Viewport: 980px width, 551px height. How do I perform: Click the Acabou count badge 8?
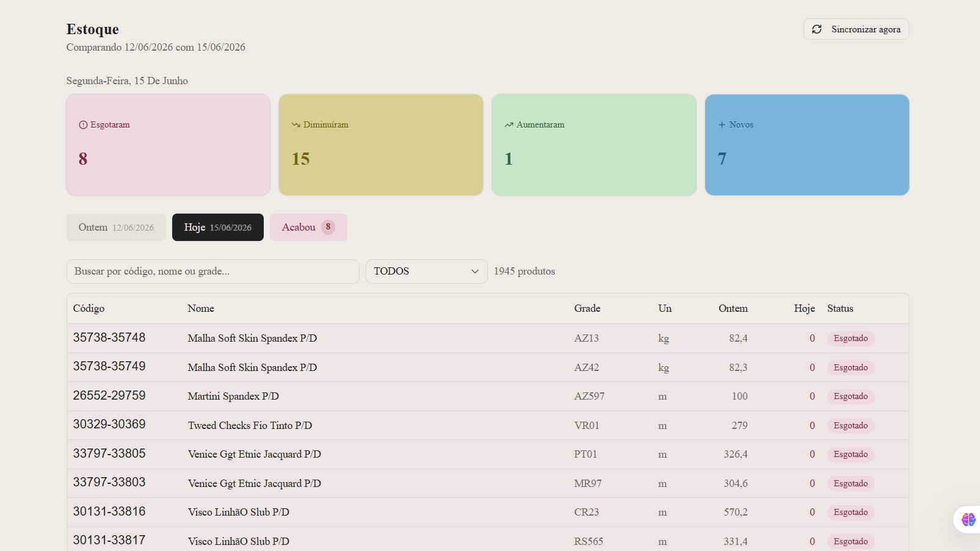tap(328, 227)
